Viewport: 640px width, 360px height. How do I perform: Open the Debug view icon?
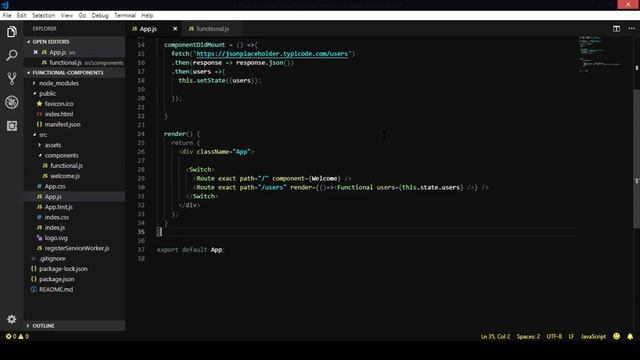click(x=11, y=102)
